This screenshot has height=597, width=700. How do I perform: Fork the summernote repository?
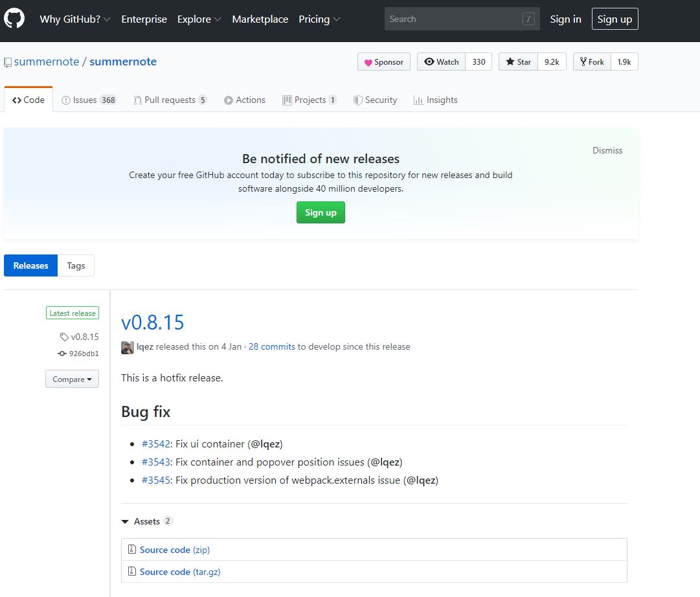point(592,62)
